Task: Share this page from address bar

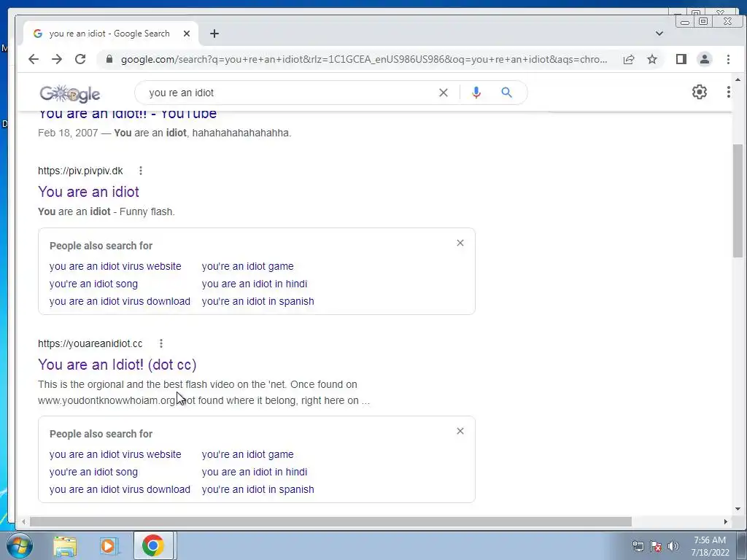Action: 629,59
